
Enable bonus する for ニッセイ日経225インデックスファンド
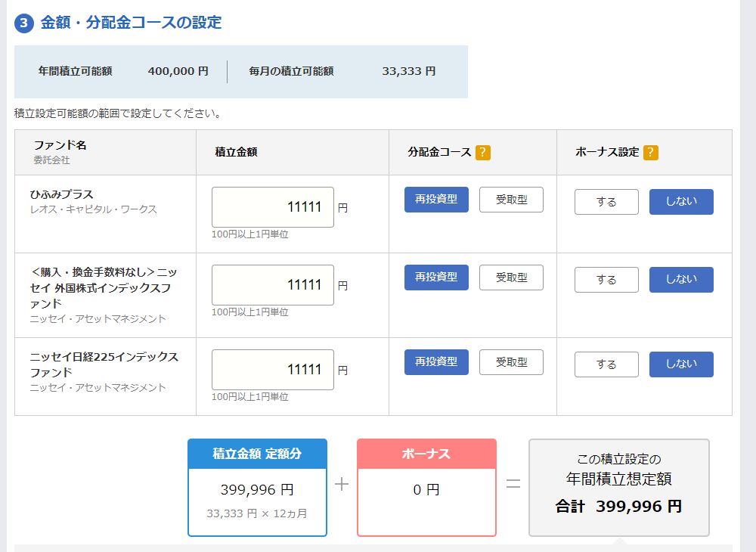point(606,364)
